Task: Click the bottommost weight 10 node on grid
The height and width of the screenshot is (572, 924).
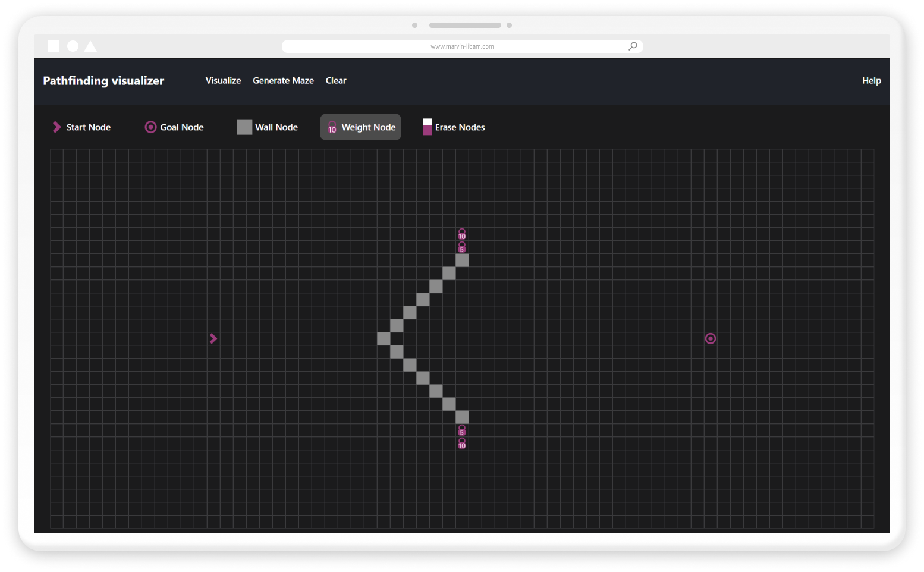Action: coord(462,444)
